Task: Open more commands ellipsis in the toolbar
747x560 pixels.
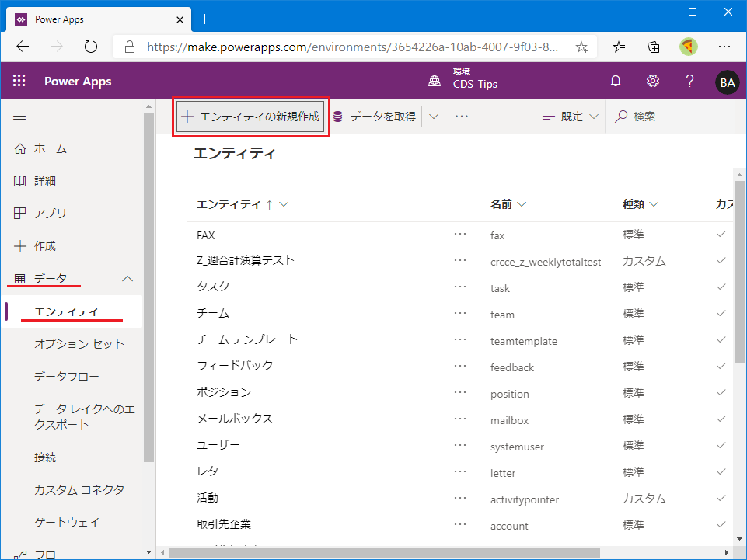Action: click(462, 117)
